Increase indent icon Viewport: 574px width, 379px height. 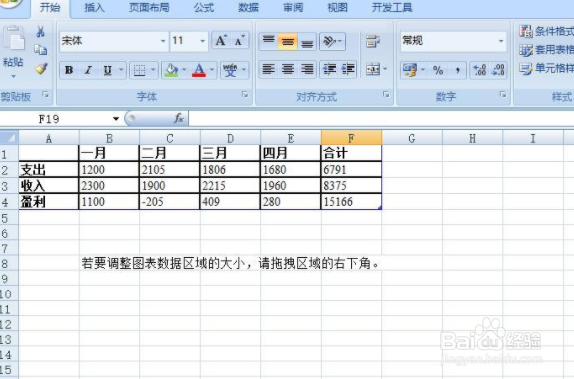click(x=348, y=69)
